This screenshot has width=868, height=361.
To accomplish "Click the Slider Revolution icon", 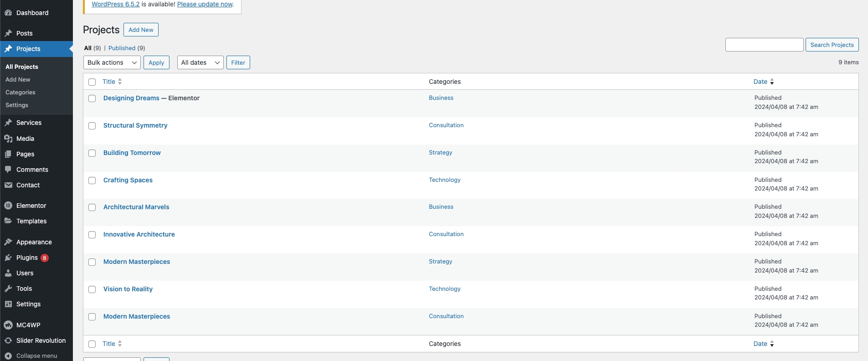I will (8, 340).
